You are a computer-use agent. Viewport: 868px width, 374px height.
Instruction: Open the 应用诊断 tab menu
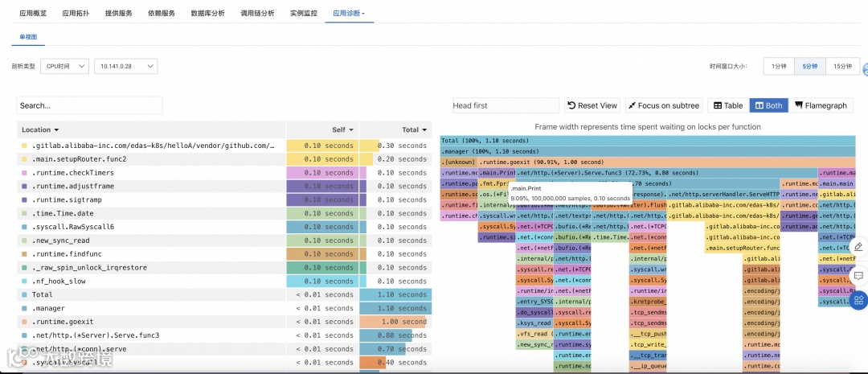point(348,14)
